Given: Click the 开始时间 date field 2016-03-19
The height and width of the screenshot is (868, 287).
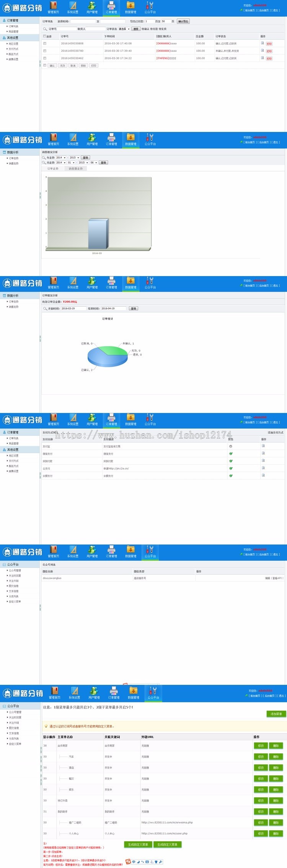Looking at the screenshot, I should tap(73, 309).
